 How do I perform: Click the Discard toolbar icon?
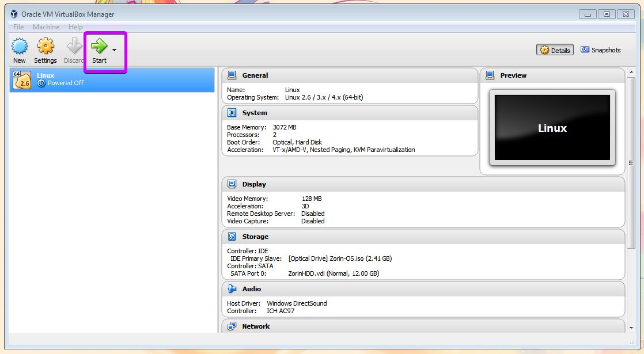pos(74,46)
